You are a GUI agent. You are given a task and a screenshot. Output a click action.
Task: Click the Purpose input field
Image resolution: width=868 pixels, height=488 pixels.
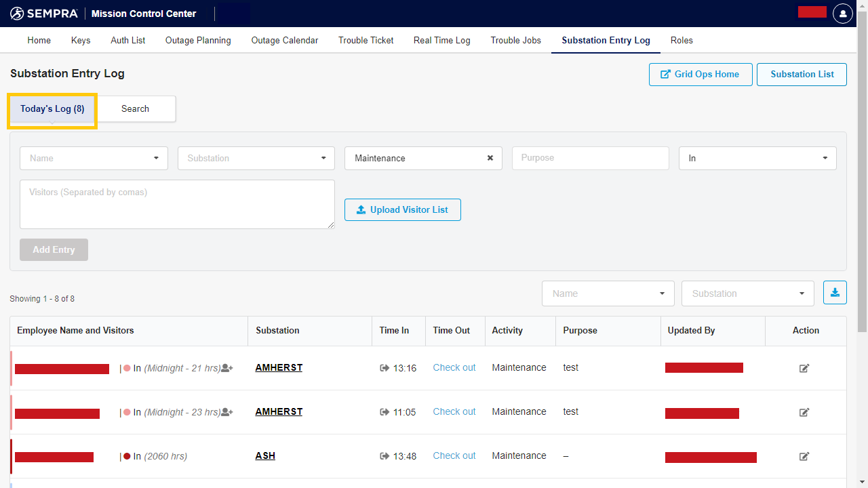[590, 158]
